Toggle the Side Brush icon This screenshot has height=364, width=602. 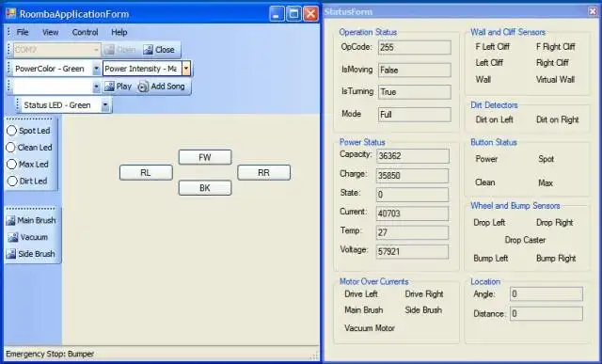tap(10, 254)
